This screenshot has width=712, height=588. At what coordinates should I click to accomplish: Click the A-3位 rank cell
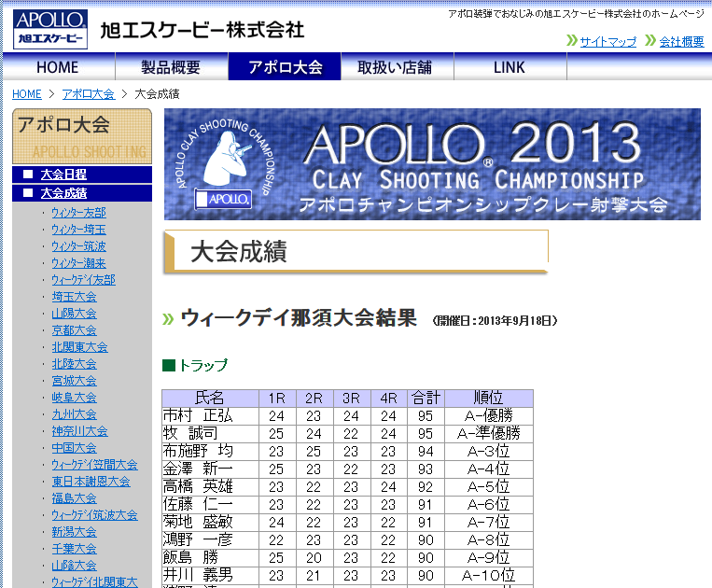489,452
